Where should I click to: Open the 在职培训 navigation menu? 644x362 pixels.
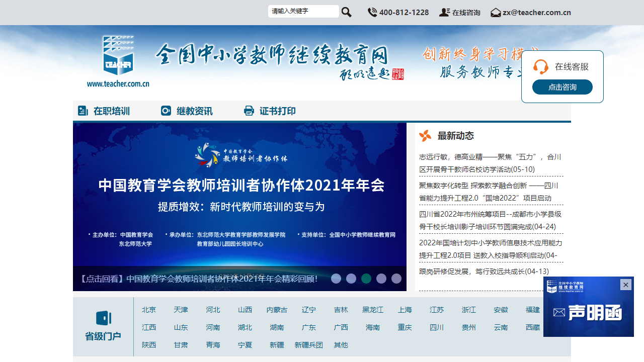pos(112,111)
